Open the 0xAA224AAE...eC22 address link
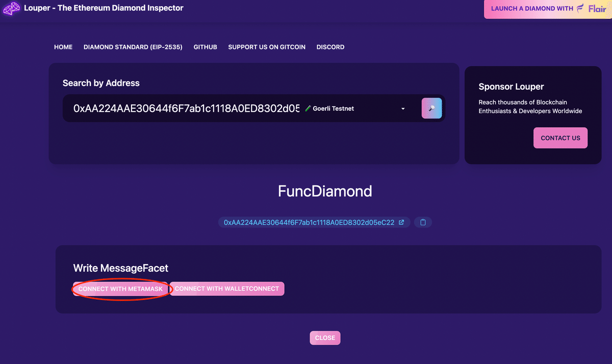The height and width of the screenshot is (364, 612). pos(309,222)
